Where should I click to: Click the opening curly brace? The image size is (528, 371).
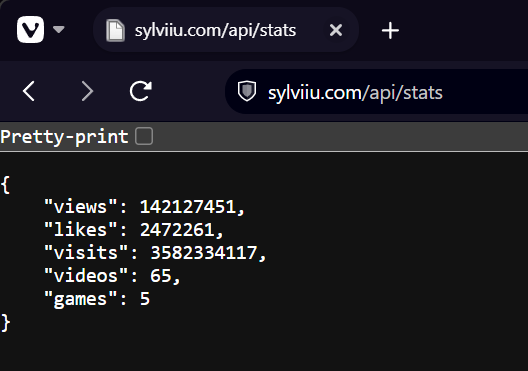coord(5,184)
